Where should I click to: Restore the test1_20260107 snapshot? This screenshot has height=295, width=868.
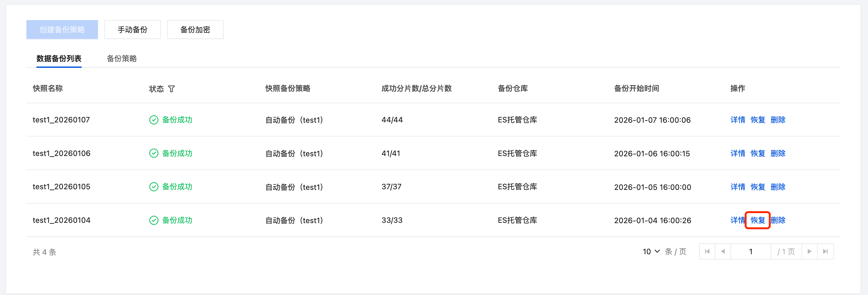758,120
